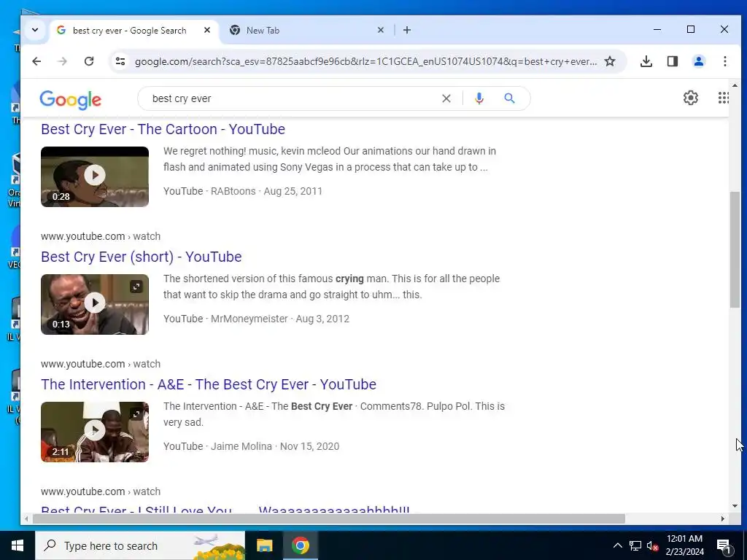Expand preview icon on the 0:13 thumbnail
The width and height of the screenshot is (747, 560).
(x=136, y=286)
